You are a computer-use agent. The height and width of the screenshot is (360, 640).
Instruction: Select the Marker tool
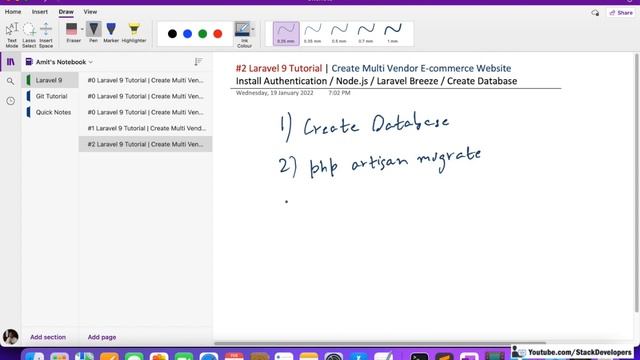coord(111,33)
